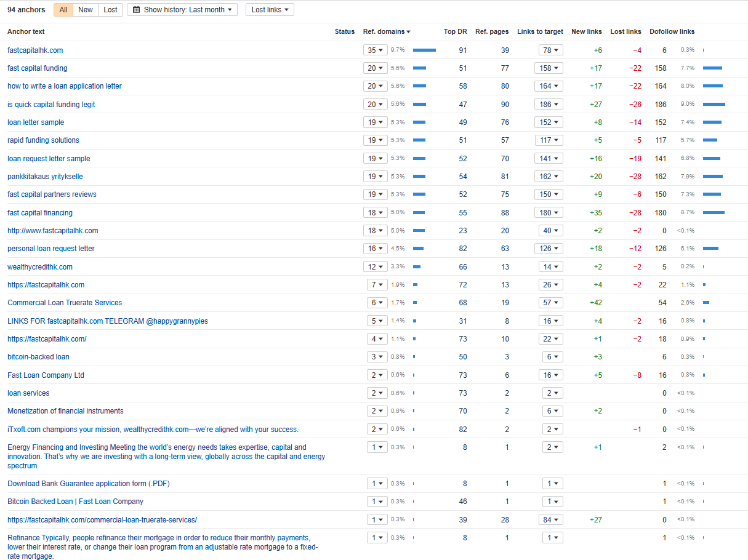Open the bitcoin-backed loan anchor
Viewport: 748px width, 560px height.
coord(38,357)
